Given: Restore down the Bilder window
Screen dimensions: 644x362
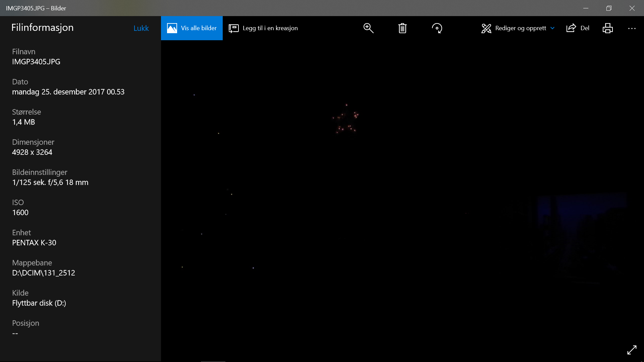Looking at the screenshot, I should click(x=609, y=8).
